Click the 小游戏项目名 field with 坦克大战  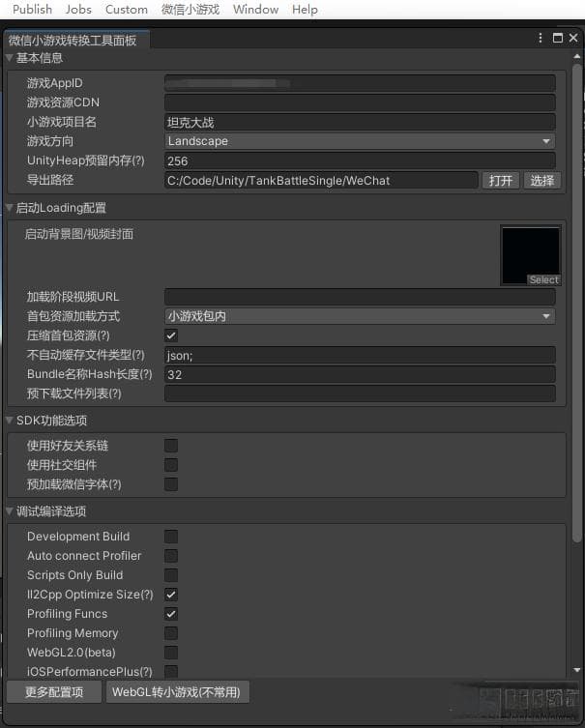point(360,122)
